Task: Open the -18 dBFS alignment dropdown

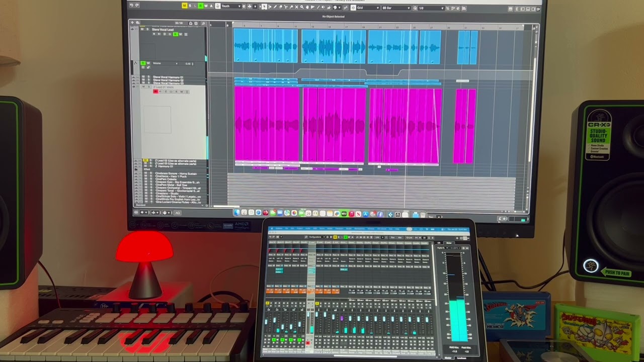Action: (455, 248)
